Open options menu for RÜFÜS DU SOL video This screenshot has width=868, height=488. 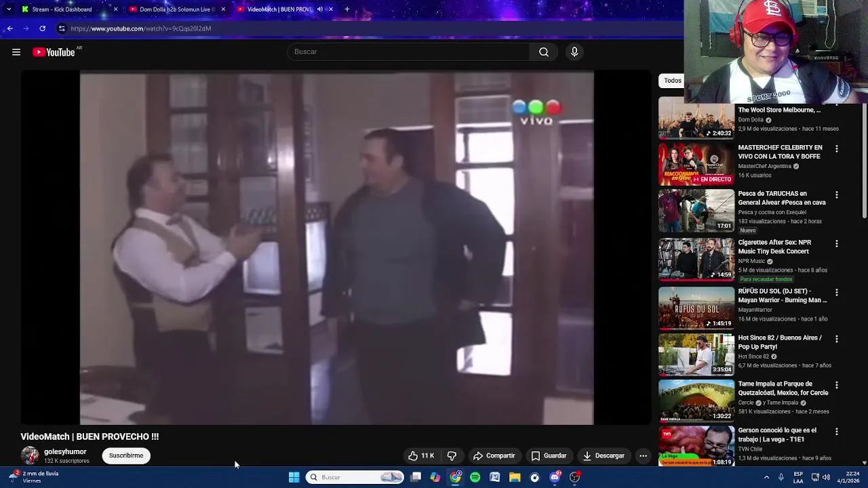coord(836,292)
